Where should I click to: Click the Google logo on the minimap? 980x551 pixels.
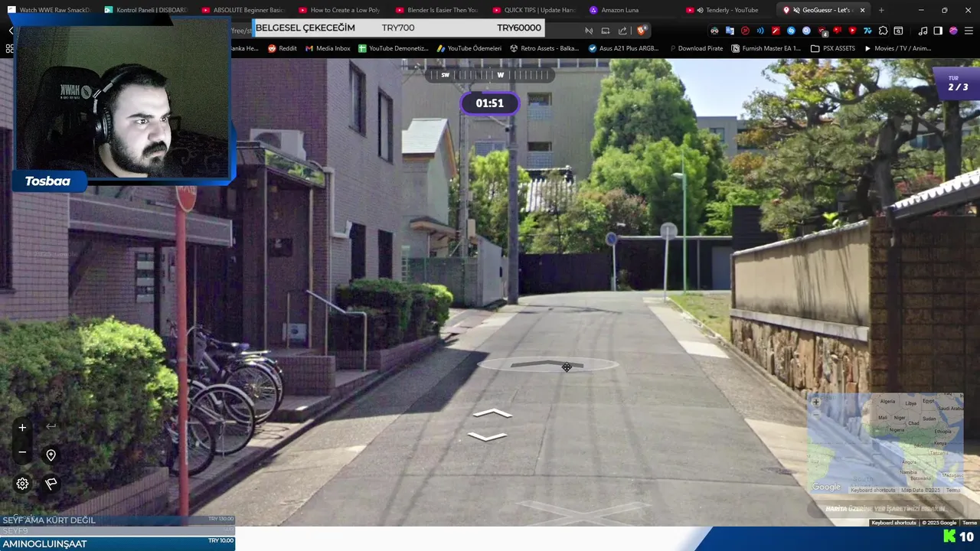point(826,487)
